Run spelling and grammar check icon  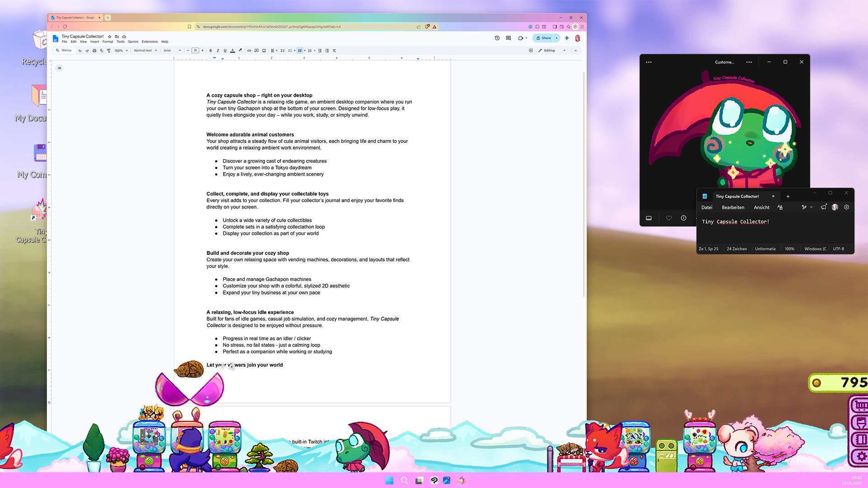pos(102,51)
